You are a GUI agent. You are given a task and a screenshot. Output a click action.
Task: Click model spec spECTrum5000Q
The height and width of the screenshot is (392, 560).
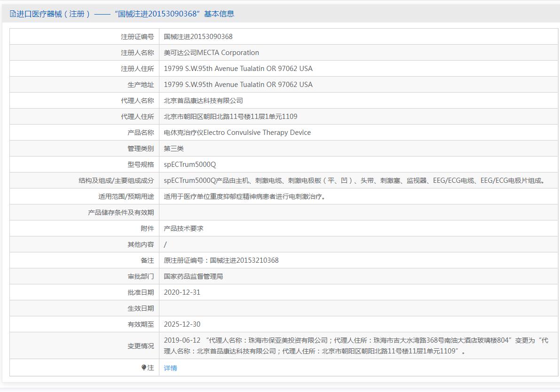point(190,165)
